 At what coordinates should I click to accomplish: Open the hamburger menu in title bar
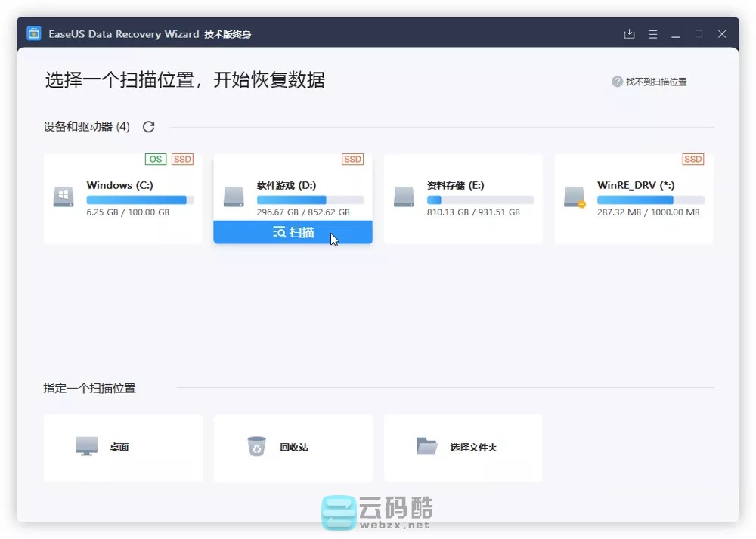[x=652, y=34]
